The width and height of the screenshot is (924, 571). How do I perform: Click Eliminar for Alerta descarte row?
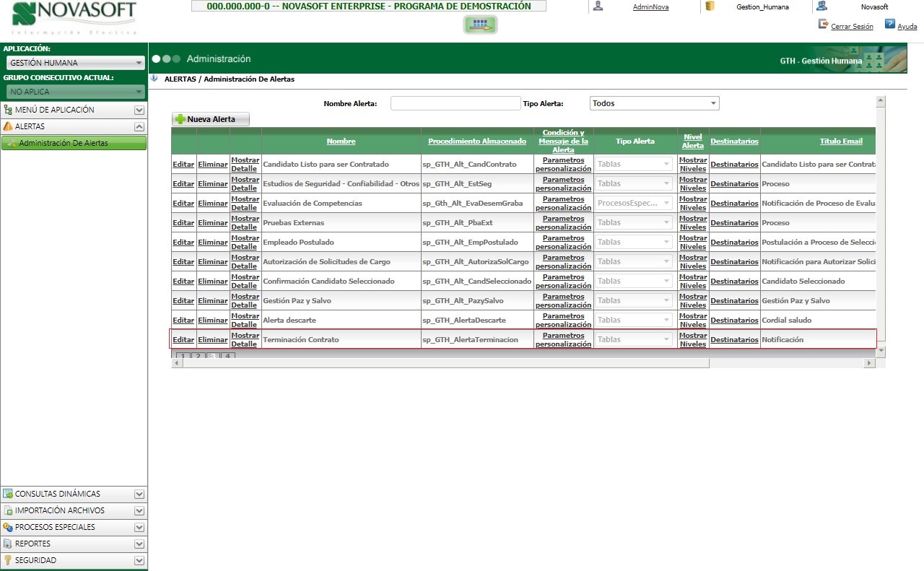213,320
